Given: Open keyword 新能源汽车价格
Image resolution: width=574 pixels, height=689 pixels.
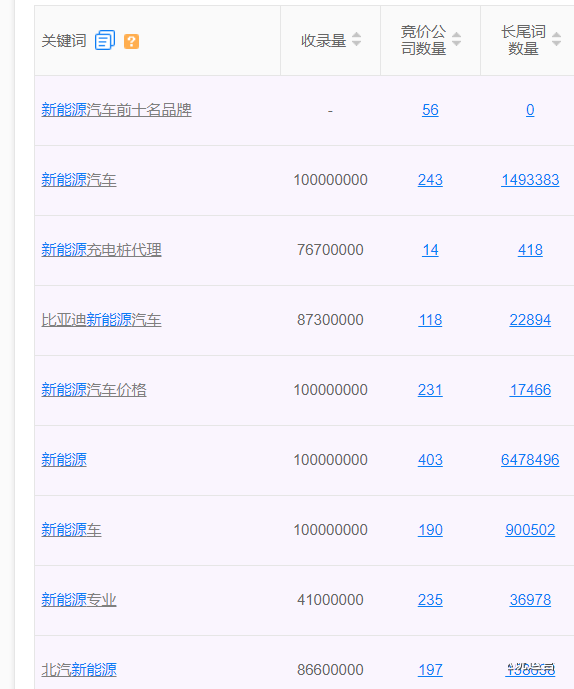Looking at the screenshot, I should tap(94, 390).
